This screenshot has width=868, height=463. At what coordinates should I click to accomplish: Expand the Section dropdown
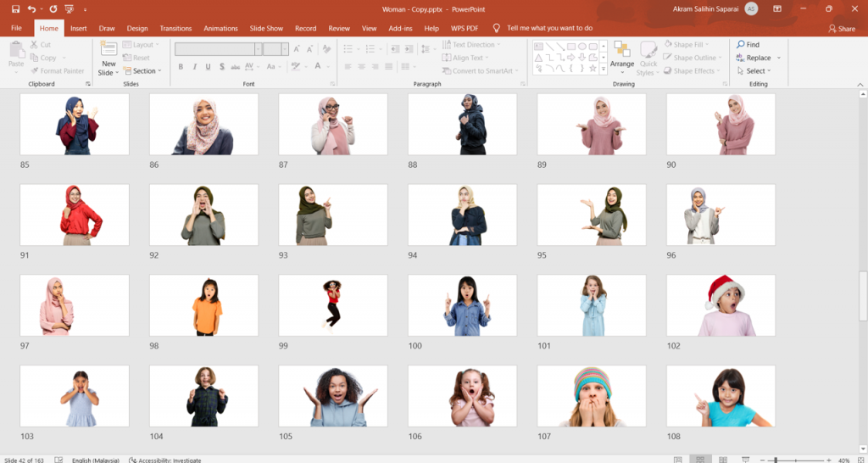pyautogui.click(x=144, y=71)
